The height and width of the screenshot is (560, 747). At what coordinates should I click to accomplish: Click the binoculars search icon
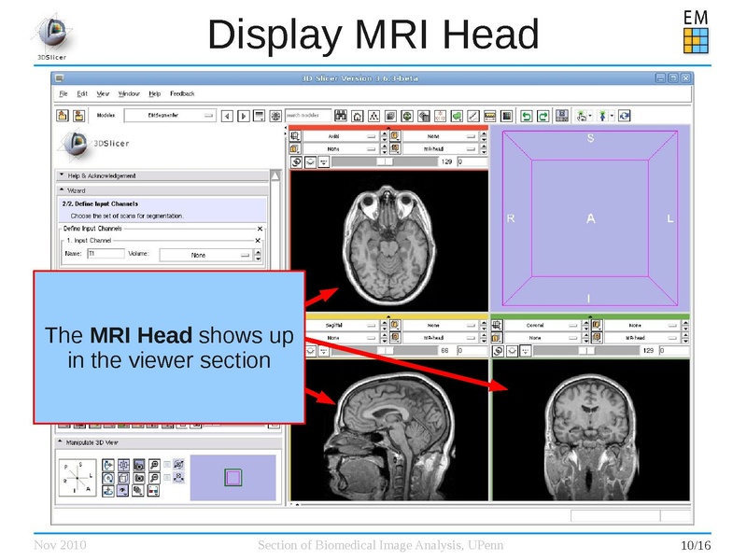tap(341, 117)
